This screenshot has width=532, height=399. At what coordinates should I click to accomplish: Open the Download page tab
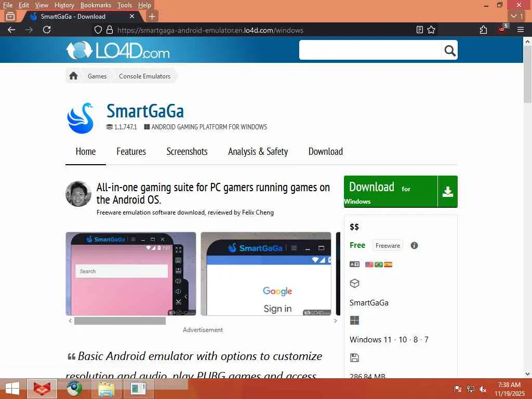(325, 151)
